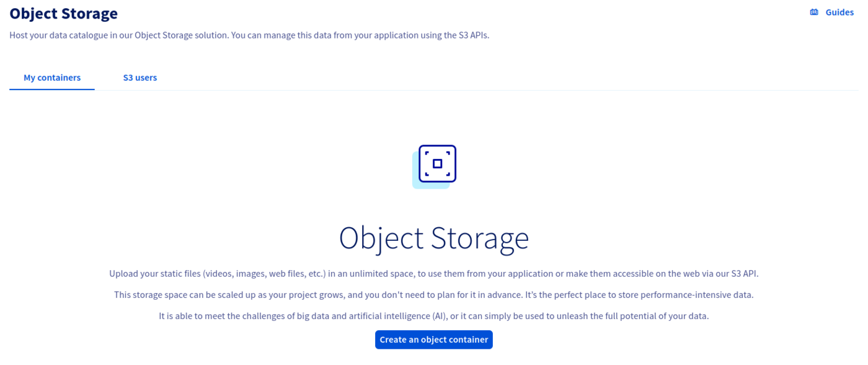
Task: Click the top-left Object Storage page title
Action: pos(63,13)
